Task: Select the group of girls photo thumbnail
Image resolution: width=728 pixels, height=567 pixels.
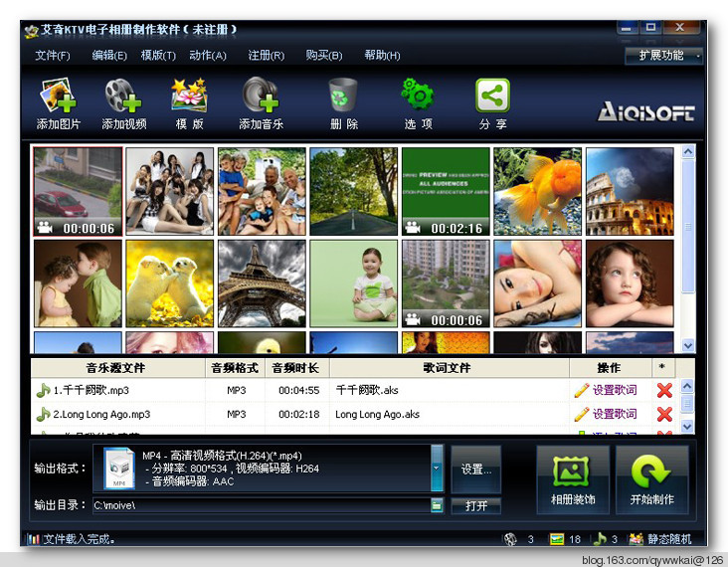Action: click(170, 191)
